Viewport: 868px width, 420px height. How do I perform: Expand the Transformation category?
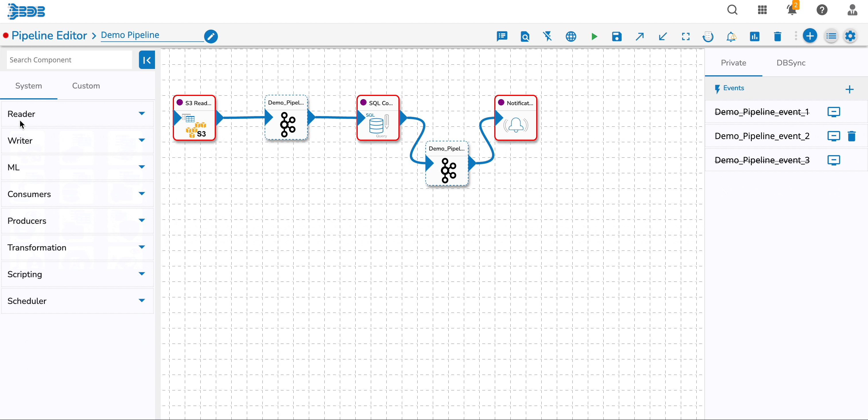tap(142, 247)
